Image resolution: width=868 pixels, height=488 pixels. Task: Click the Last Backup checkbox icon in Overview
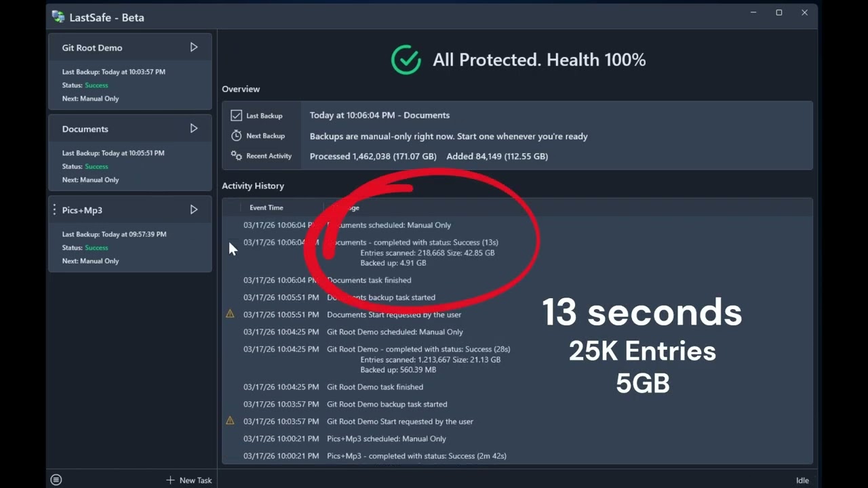click(x=236, y=115)
